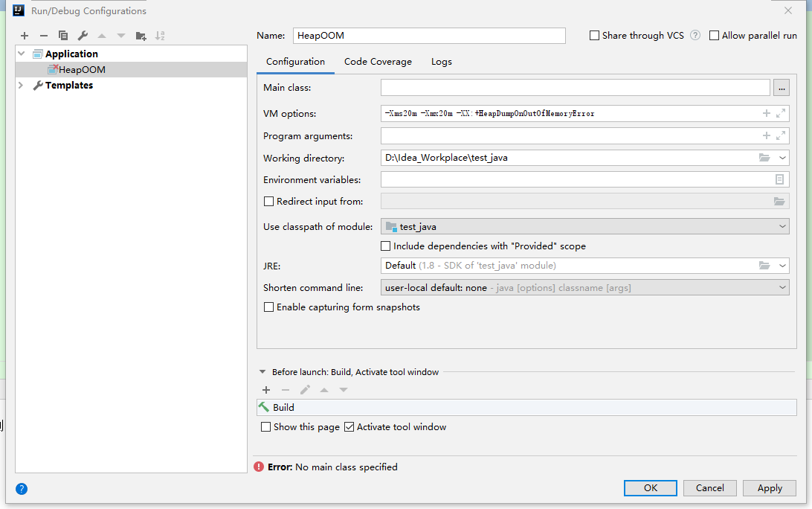Open edit defaults wrench icon
Screen dimensions: 812x509
click(83, 36)
